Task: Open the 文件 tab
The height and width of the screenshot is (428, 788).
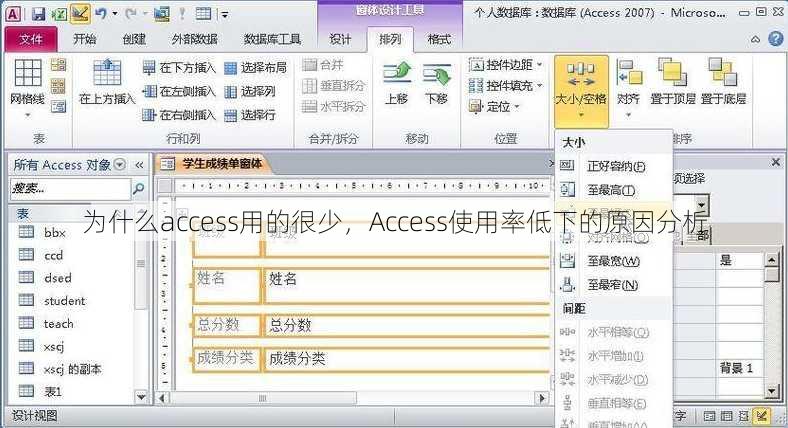Action: point(31,39)
